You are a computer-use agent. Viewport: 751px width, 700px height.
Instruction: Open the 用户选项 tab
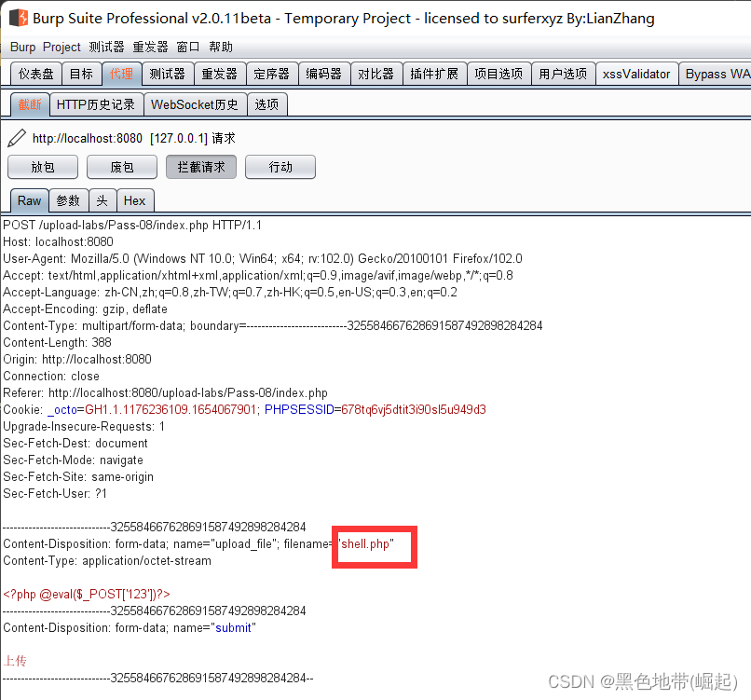pos(563,74)
